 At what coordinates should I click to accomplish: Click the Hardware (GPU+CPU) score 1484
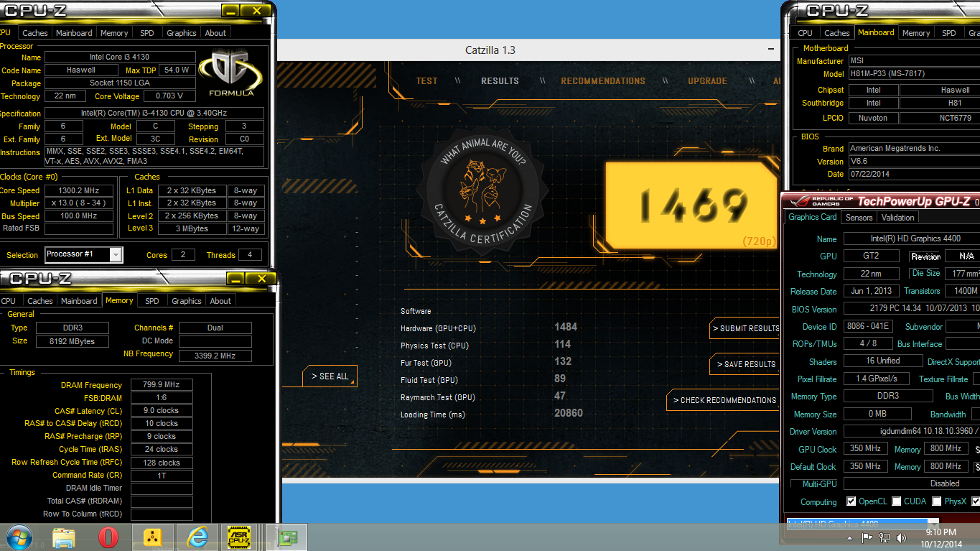[566, 327]
